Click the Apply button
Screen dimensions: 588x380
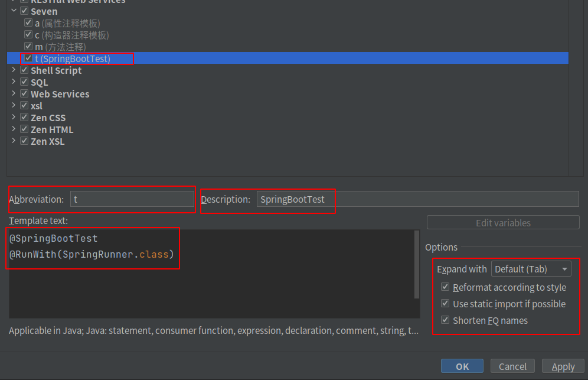tap(563, 366)
